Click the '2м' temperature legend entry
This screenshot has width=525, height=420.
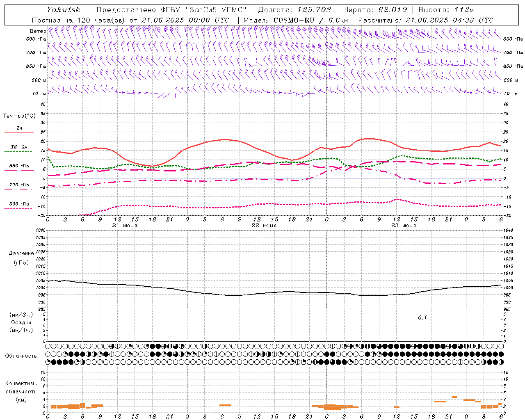[19, 128]
